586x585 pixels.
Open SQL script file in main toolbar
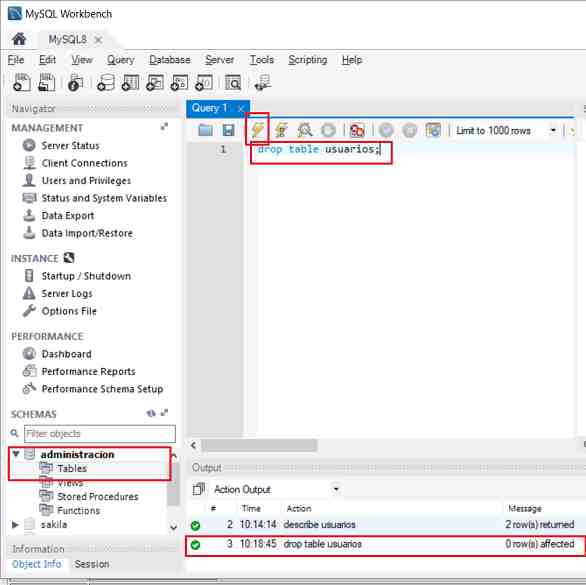(x=47, y=83)
